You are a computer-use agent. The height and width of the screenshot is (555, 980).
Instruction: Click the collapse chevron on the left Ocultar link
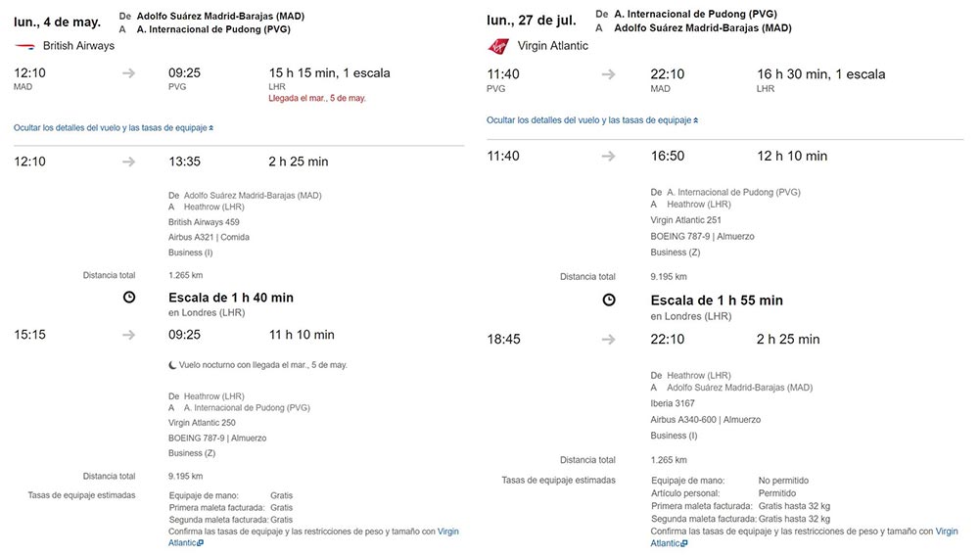(211, 128)
